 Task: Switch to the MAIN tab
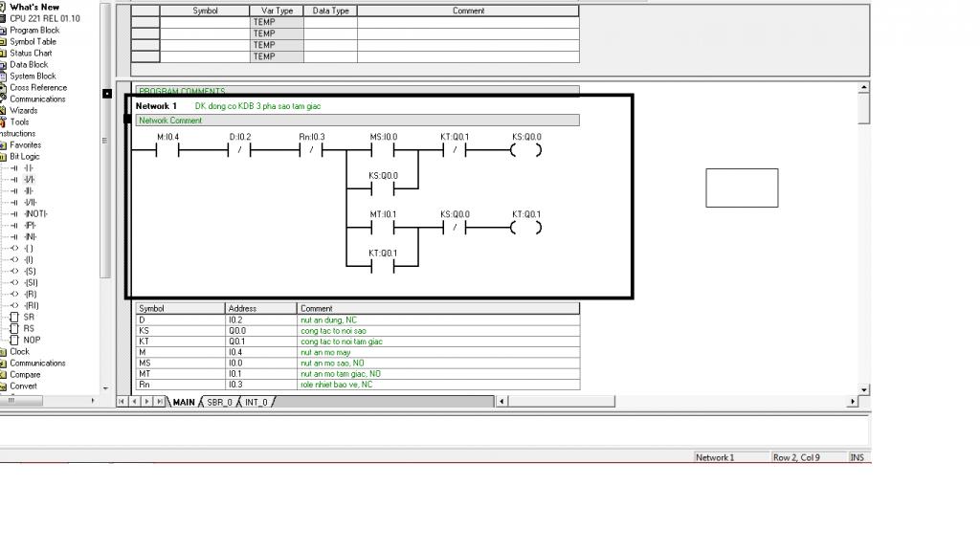click(184, 403)
